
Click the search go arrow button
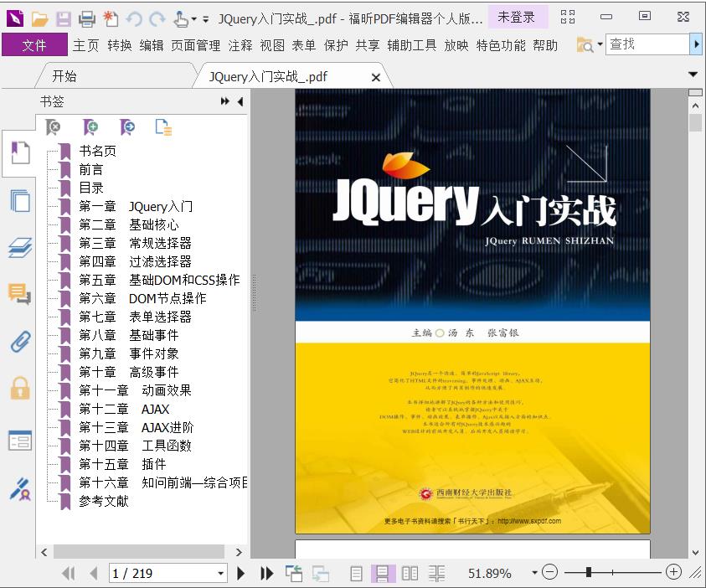(x=696, y=44)
